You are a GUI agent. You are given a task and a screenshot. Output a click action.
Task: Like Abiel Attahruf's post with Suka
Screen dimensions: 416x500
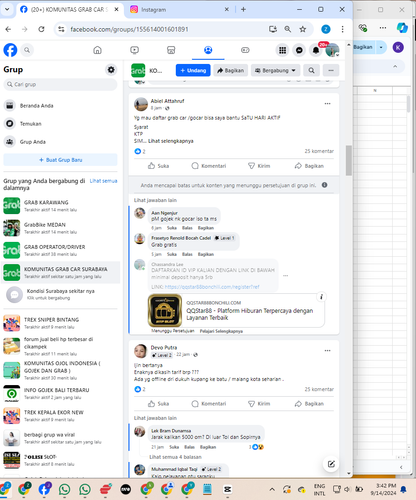[159, 166]
